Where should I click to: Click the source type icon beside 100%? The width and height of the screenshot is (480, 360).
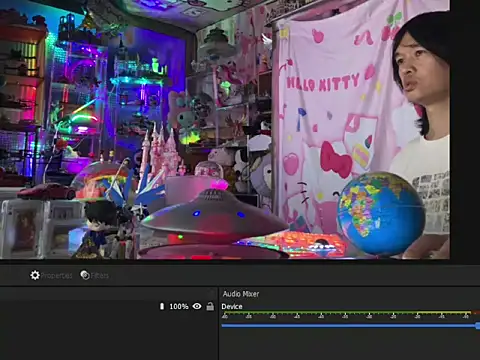pos(162,306)
